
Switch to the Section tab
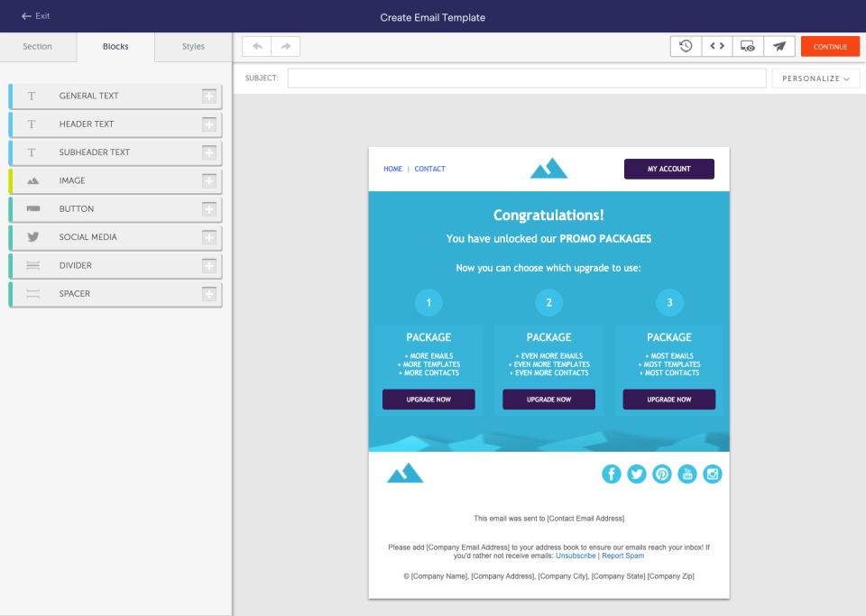[x=38, y=46]
